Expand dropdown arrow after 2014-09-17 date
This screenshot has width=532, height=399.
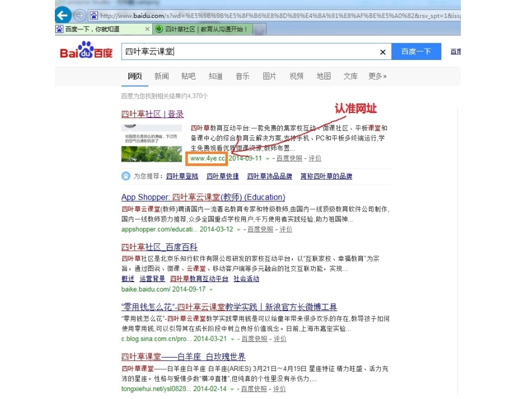pos(211,289)
